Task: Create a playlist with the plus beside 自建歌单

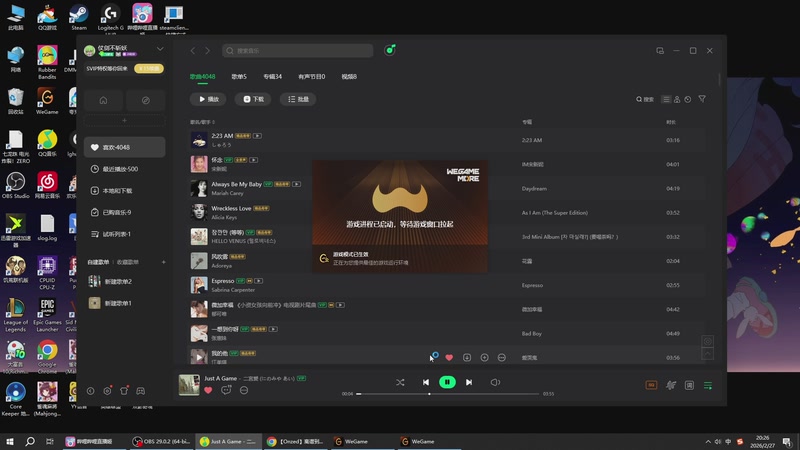Action: point(163,262)
